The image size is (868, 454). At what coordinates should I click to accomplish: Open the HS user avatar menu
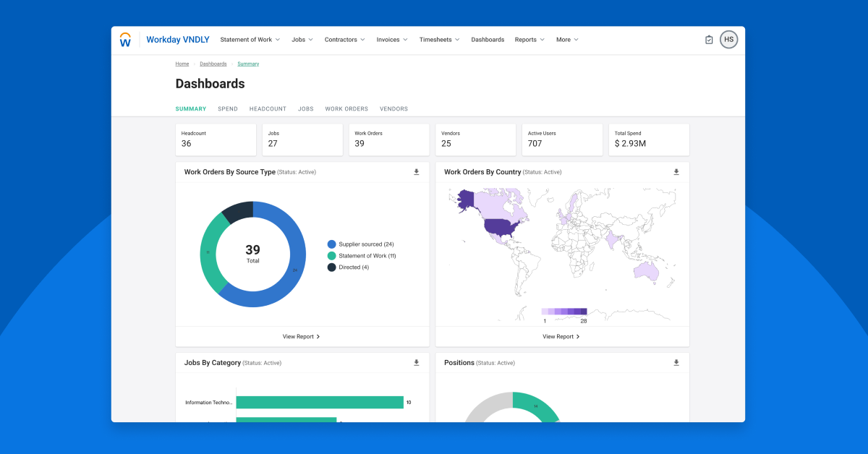pyautogui.click(x=728, y=39)
